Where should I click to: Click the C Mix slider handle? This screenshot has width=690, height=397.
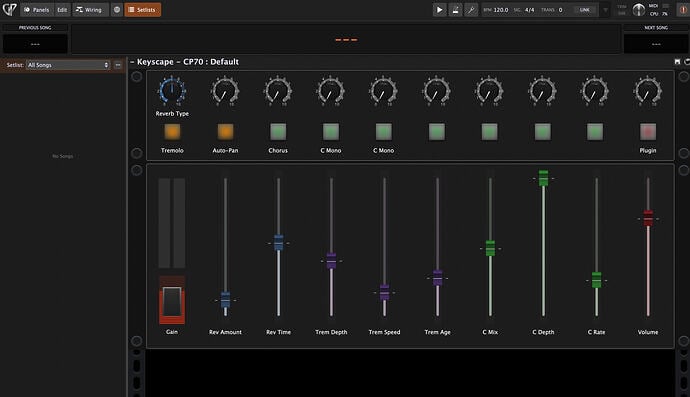pyautogui.click(x=490, y=248)
